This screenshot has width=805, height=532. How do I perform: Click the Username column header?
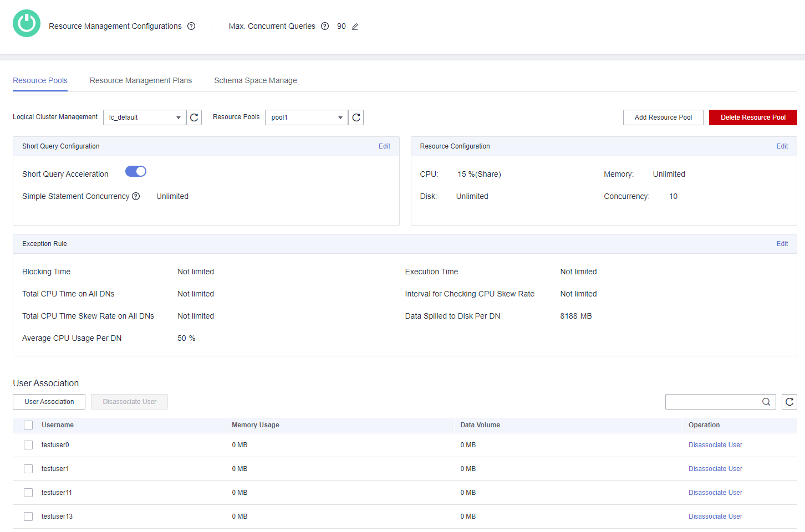click(x=58, y=425)
